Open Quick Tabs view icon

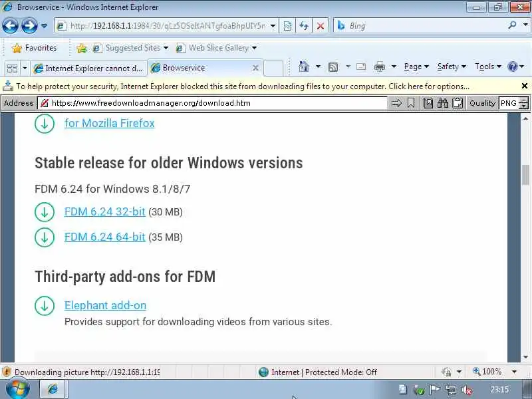click(12, 68)
